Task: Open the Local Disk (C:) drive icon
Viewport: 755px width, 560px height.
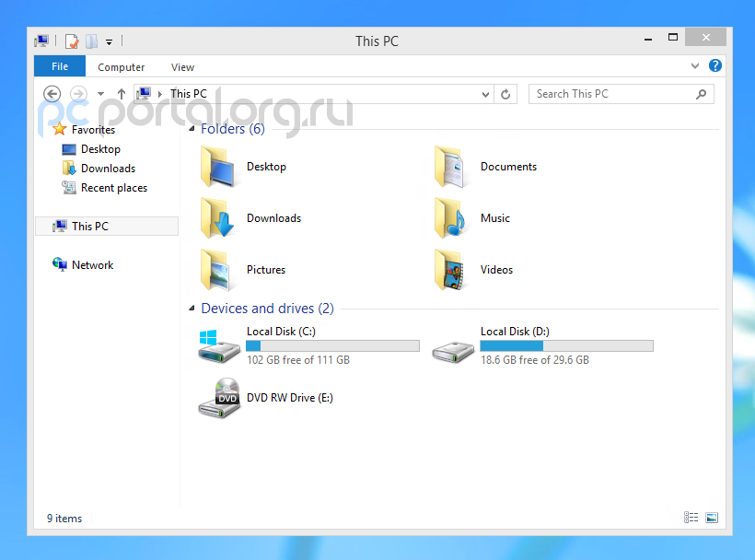Action: point(220,346)
